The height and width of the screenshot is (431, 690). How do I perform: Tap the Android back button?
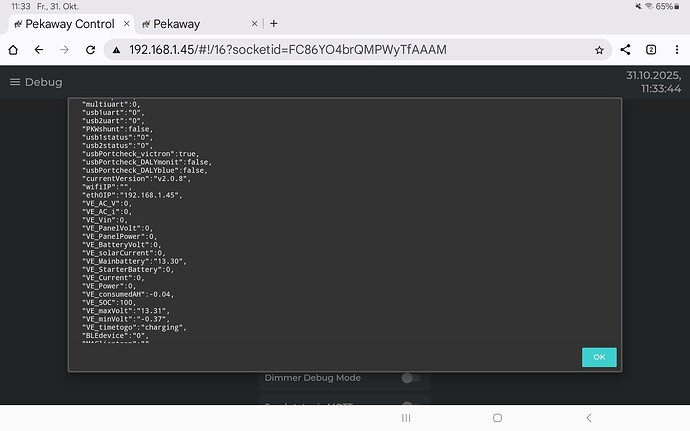pos(589,418)
